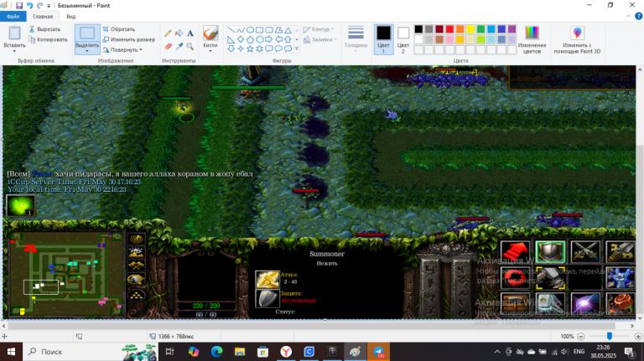Viewport: 644px width, 361px height.
Task: Open Изменение цветов color editor
Action: 532,40
